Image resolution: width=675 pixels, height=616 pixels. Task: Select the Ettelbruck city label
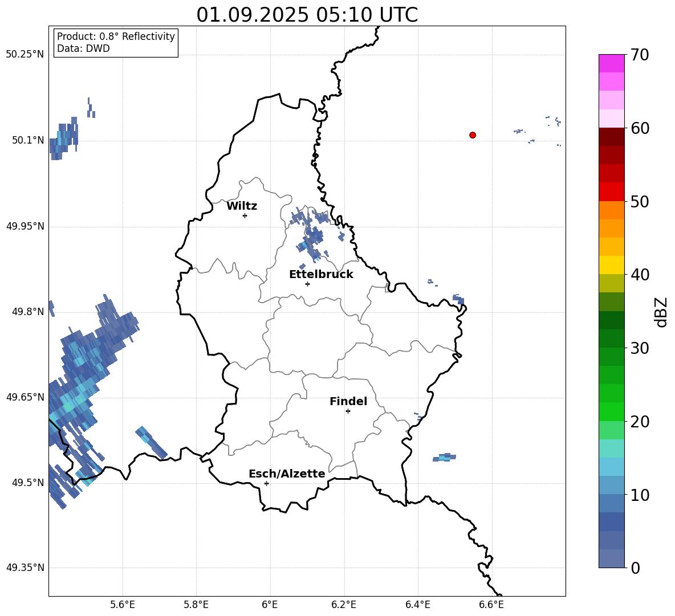click(321, 275)
